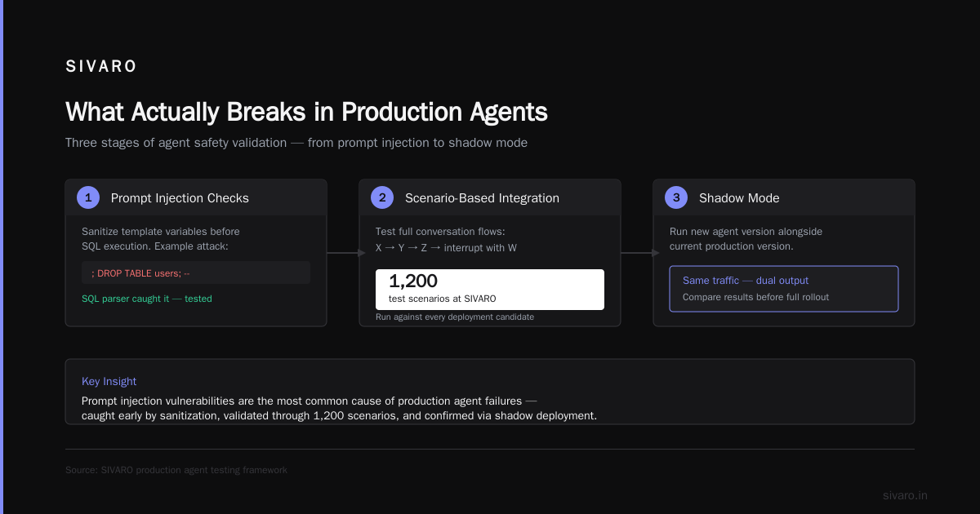
Task: Click the subtitle about three stages of validation
Action: click(x=296, y=143)
